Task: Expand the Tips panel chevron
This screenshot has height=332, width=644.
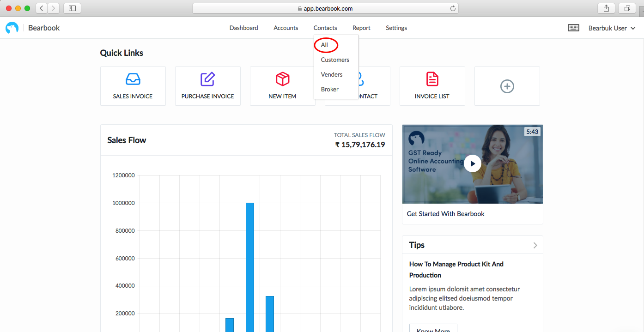Action: [535, 245]
